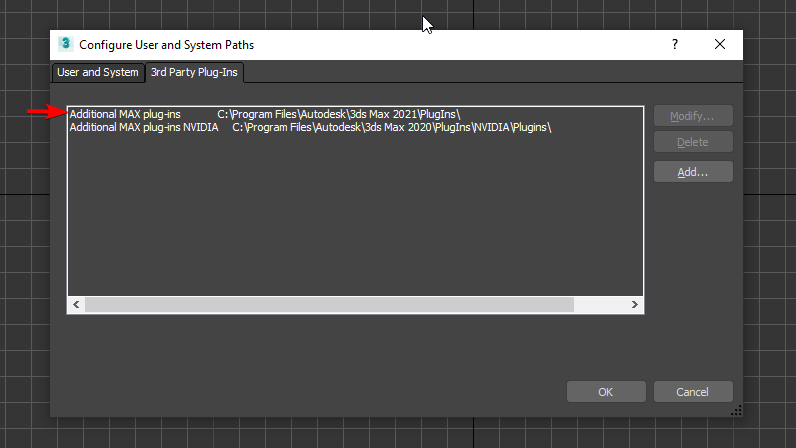Screen dimensions: 796x448
Task: Click the resize grip in the dialog corner
Action: tap(737, 410)
